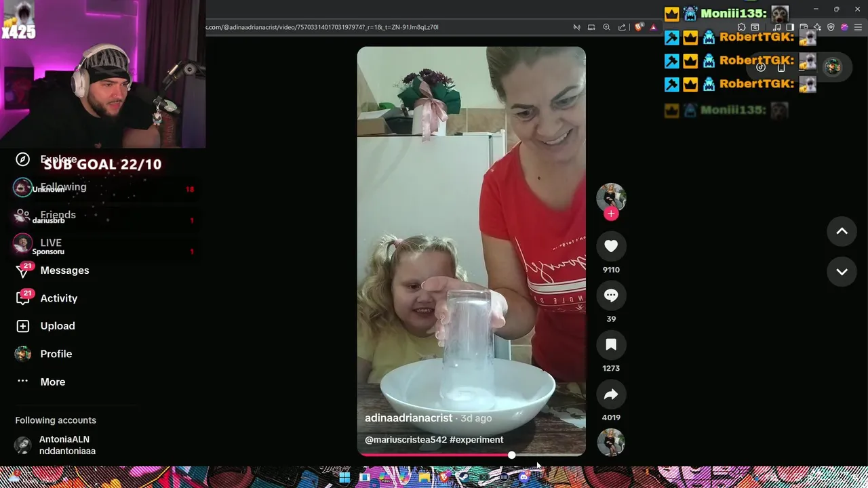Image resolution: width=868 pixels, height=488 pixels.
Task: Open Brave browser from the taskbar
Action: 444,478
